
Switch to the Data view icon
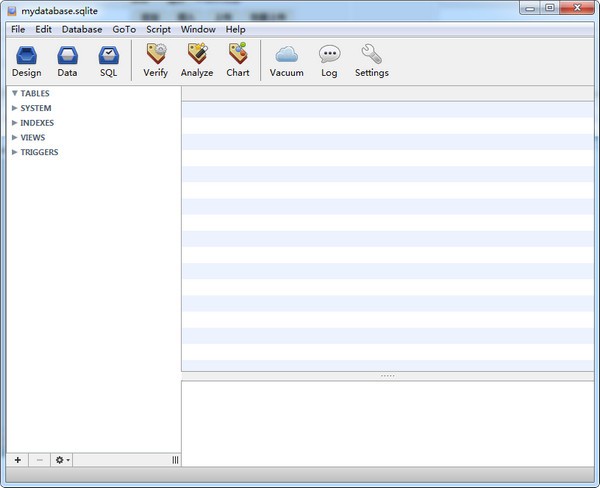click(x=67, y=55)
